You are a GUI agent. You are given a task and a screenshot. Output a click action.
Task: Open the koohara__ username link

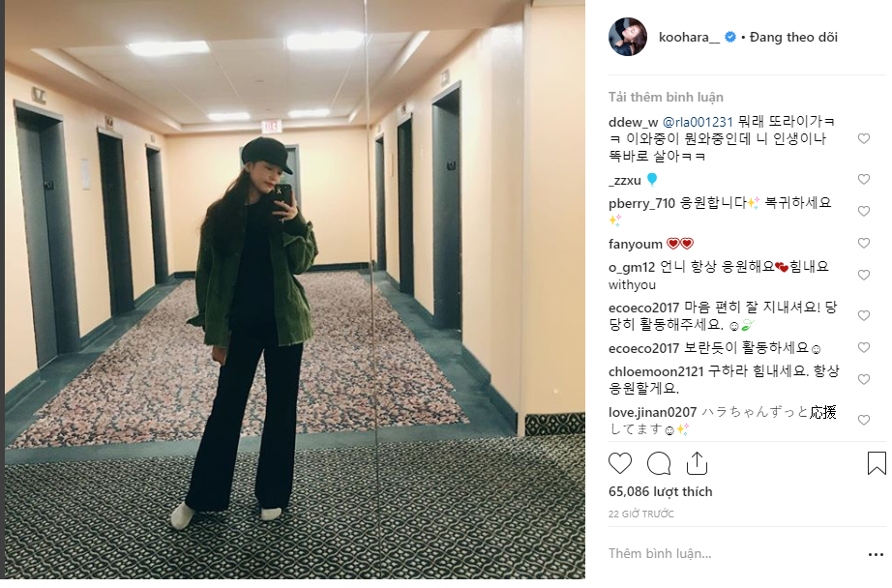(689, 38)
